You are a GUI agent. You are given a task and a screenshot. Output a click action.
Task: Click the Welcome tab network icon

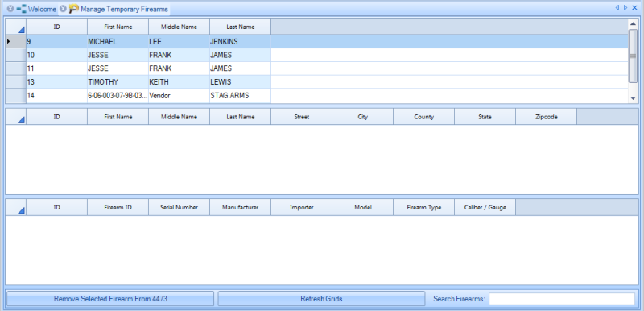click(22, 9)
